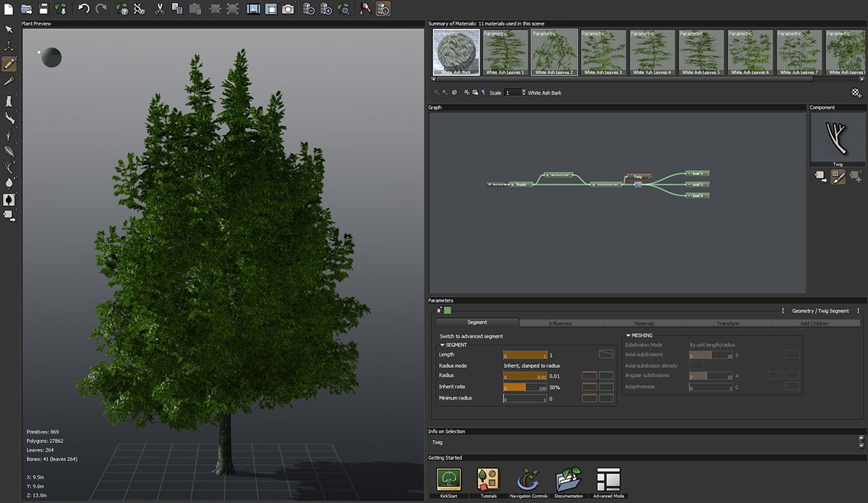
Task: Click the Minimum radius slider
Action: (x=526, y=398)
